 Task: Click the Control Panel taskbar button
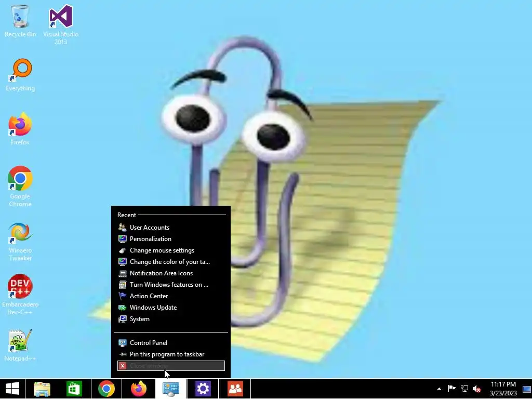click(170, 389)
